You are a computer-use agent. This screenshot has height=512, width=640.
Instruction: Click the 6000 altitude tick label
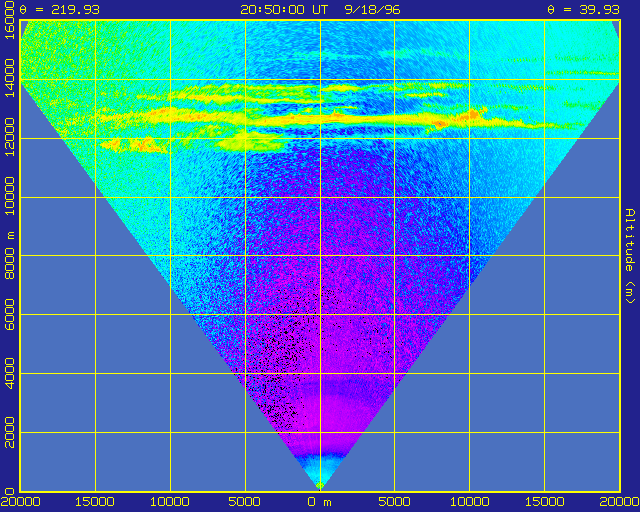9,314
